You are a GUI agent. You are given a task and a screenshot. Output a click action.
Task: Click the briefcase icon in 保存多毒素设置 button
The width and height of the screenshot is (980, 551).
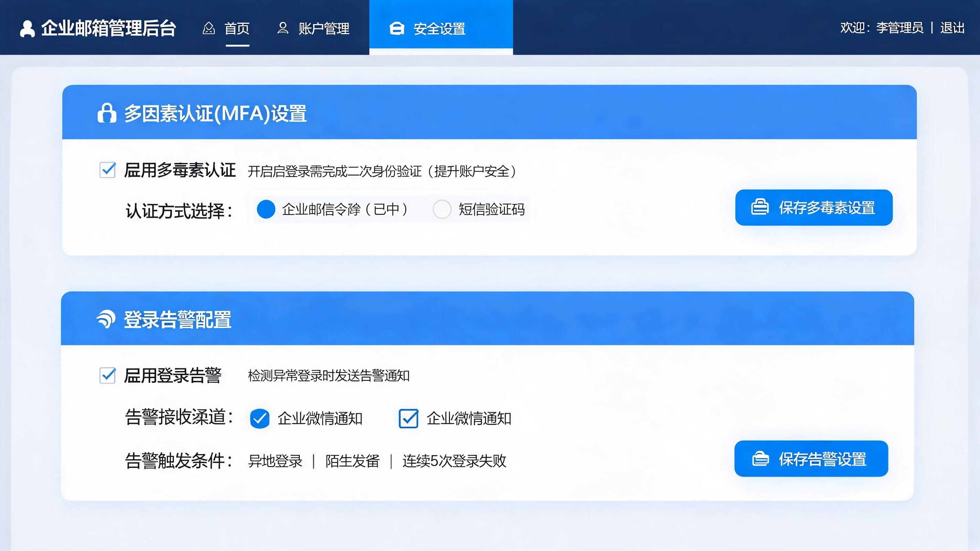(760, 207)
